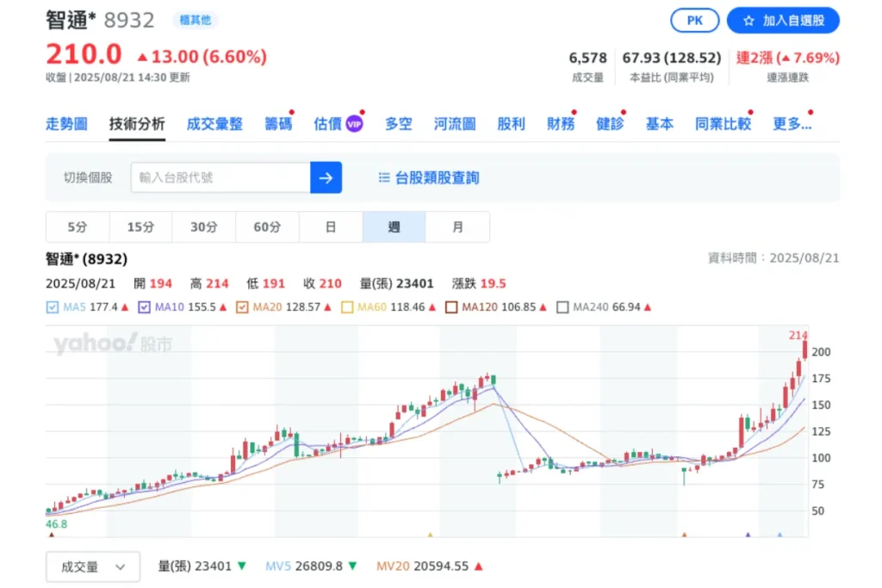Image resolution: width=882 pixels, height=588 pixels.
Task: Uncheck the MA5 moving average checkbox
Action: point(52,306)
